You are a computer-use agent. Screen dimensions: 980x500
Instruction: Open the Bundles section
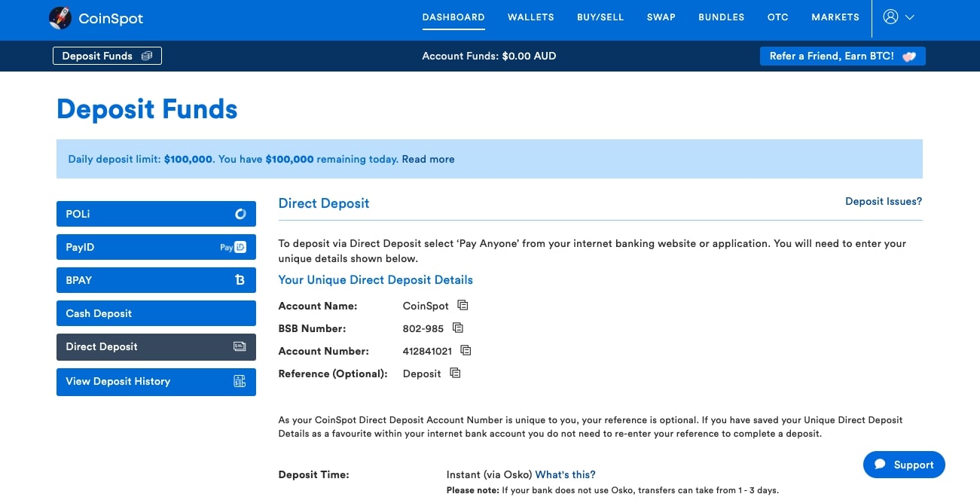tap(721, 17)
